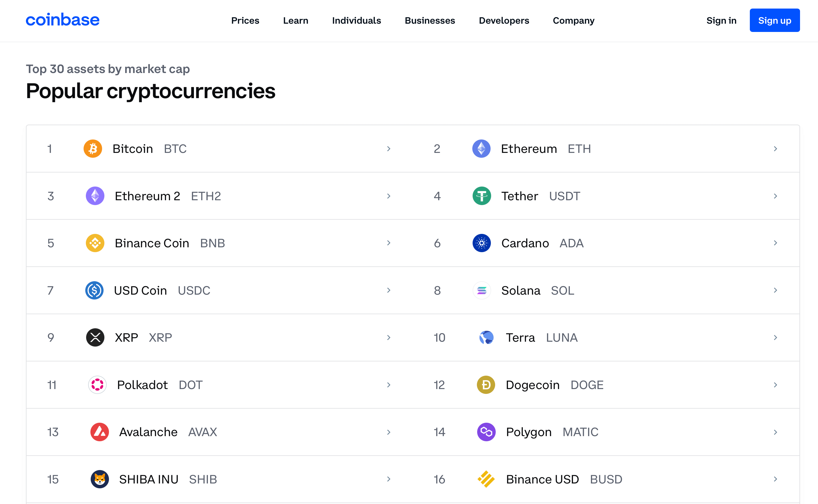Image resolution: width=818 pixels, height=504 pixels.
Task: Click the Binance USD diamond icon
Action: click(486, 479)
